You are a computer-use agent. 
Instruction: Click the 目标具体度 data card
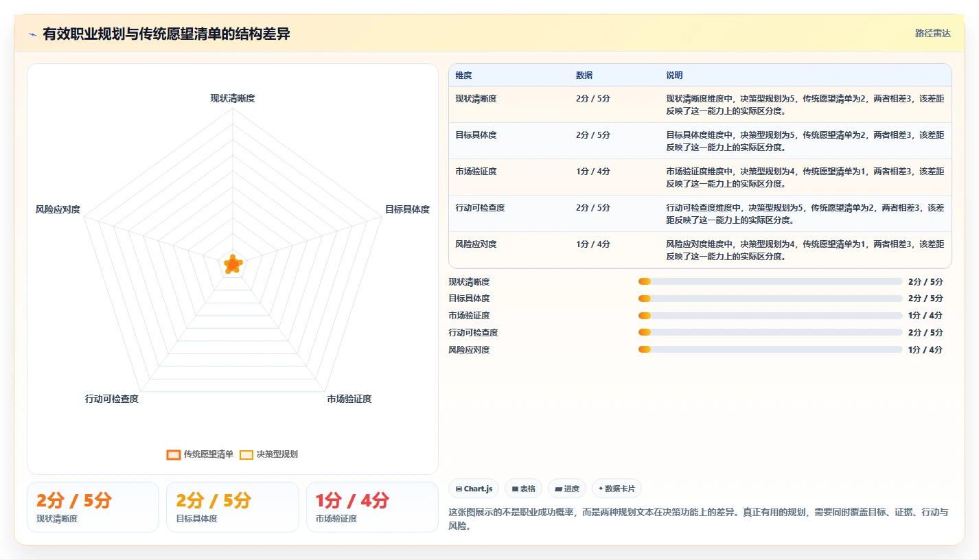233,507
